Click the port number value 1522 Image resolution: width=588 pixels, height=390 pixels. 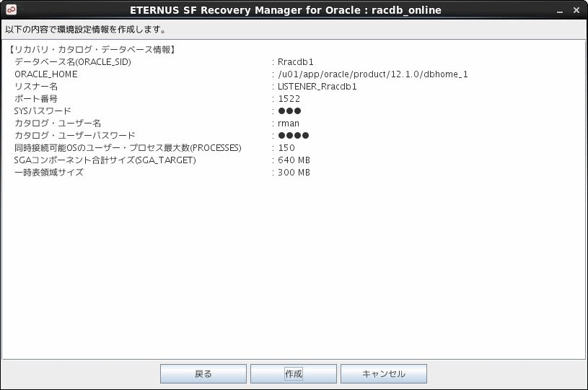pos(289,99)
